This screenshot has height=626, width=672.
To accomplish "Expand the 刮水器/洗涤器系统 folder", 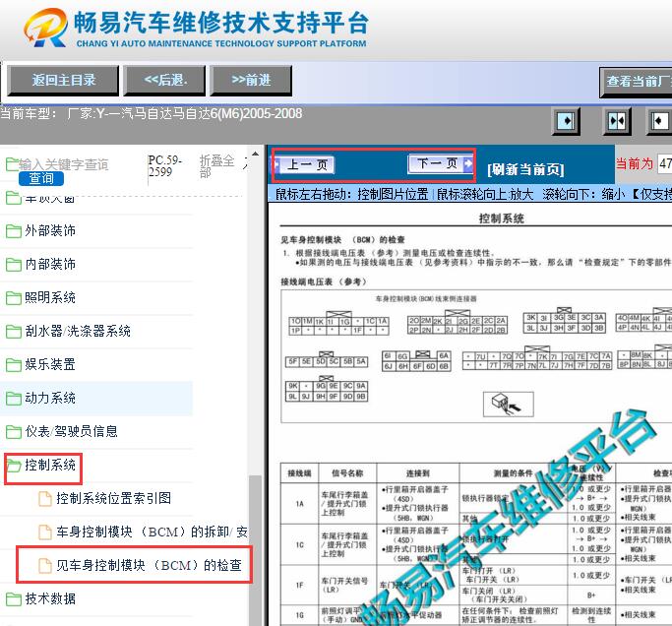I will tap(78, 331).
